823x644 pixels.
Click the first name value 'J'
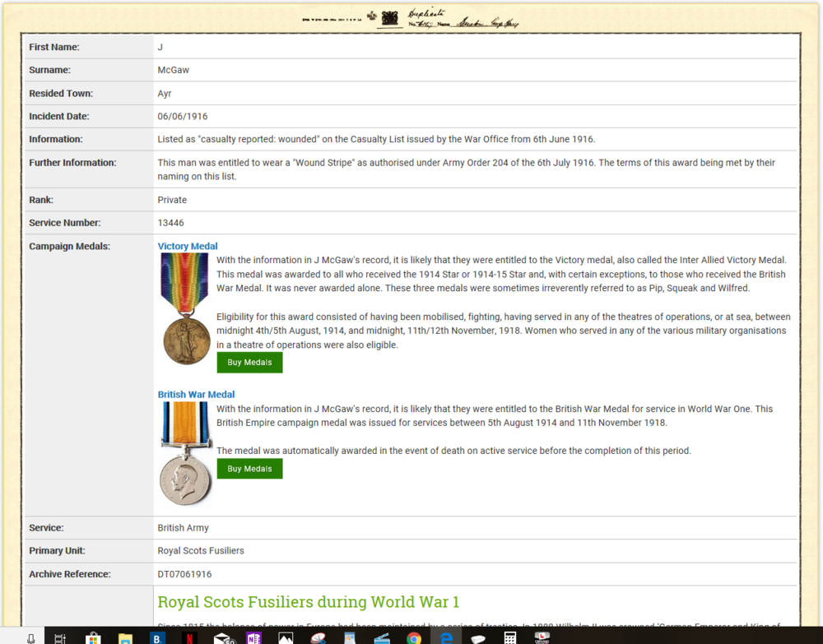[160, 47]
